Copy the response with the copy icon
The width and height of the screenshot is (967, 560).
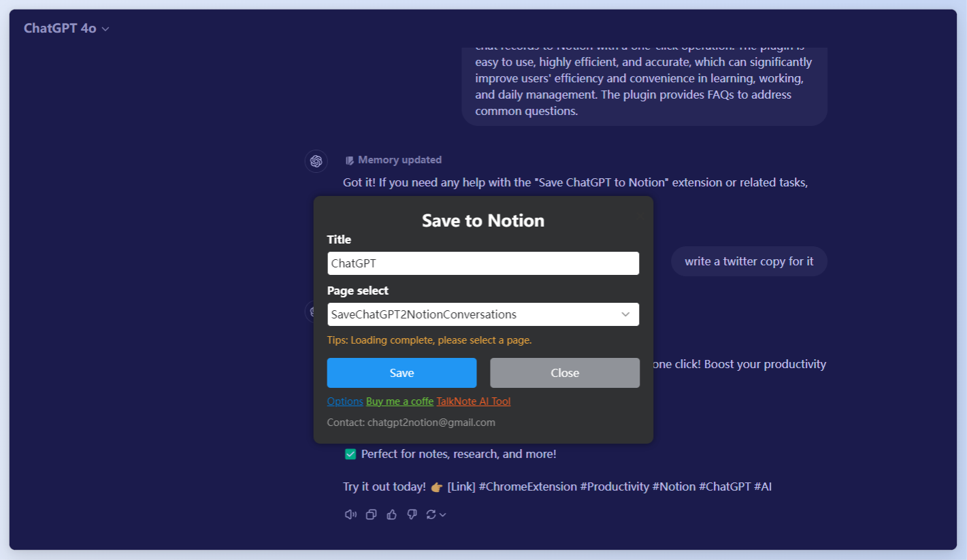coord(371,514)
